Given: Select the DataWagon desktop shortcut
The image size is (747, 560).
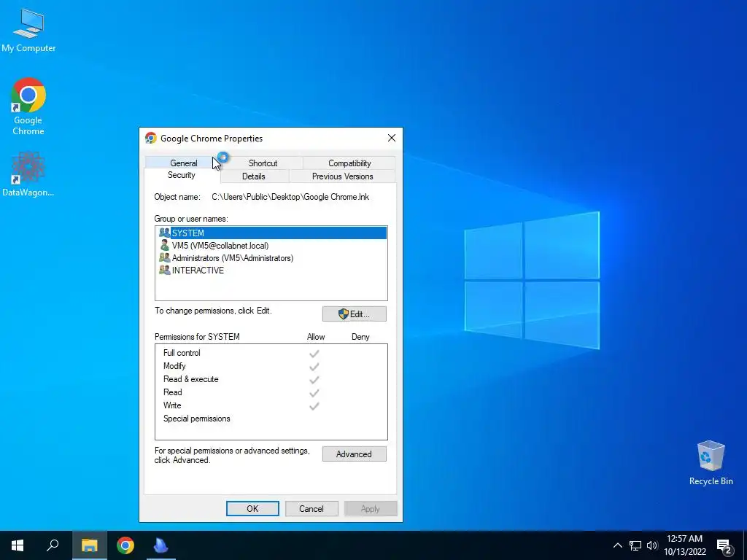Looking at the screenshot, I should (28, 174).
